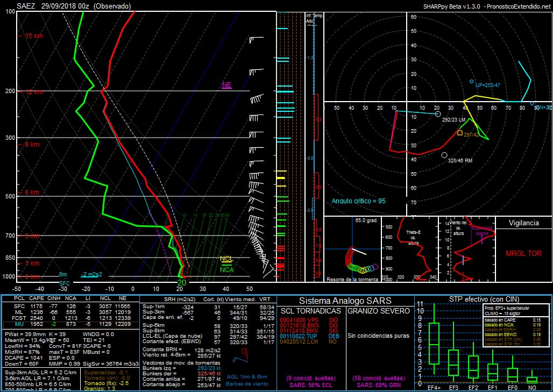Viewport: 553px width, 392px height.
Task: Click the MRGL TOR watch type text
Action: (523, 253)
